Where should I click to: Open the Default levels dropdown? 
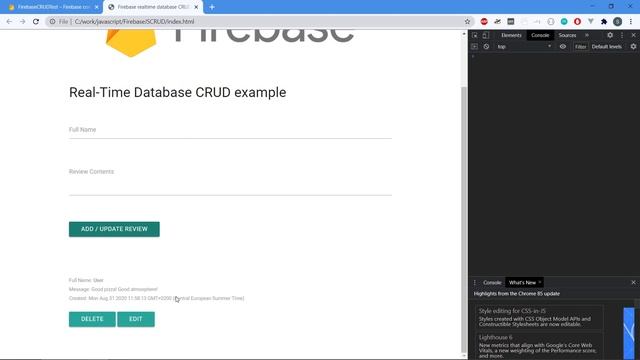tap(607, 47)
